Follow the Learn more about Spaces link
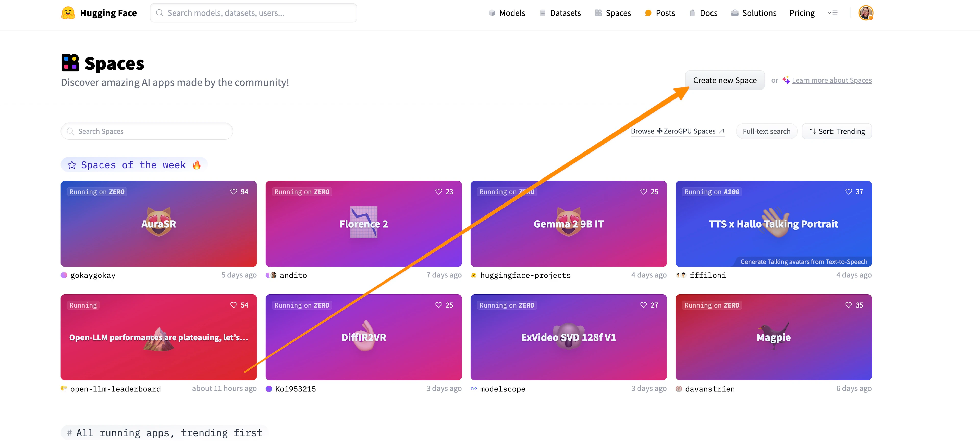This screenshot has width=980, height=447. (x=832, y=80)
